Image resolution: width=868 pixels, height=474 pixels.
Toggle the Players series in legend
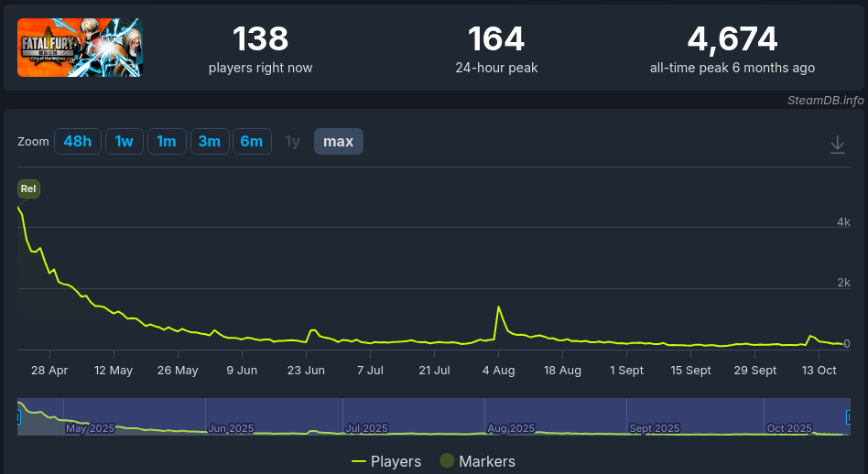386,461
